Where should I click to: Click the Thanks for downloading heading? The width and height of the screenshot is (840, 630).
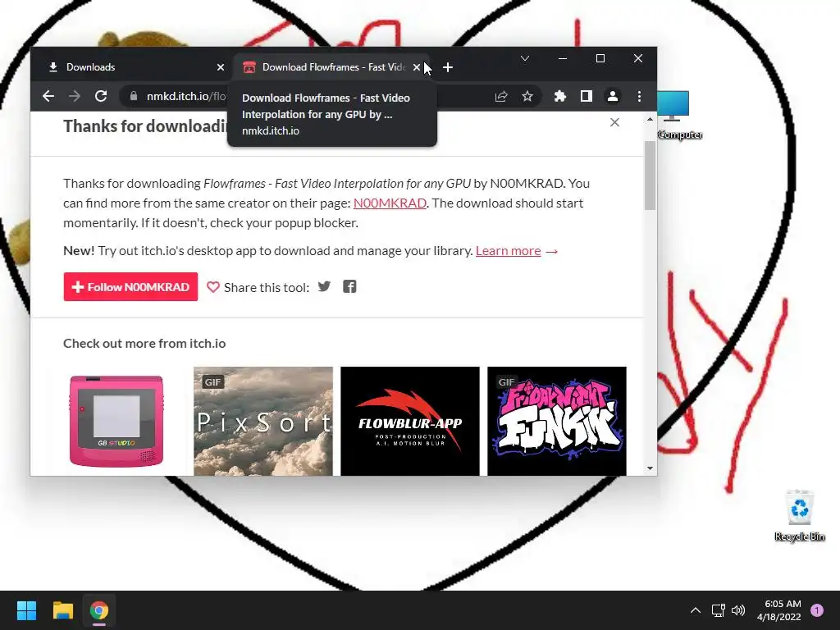[x=144, y=126]
